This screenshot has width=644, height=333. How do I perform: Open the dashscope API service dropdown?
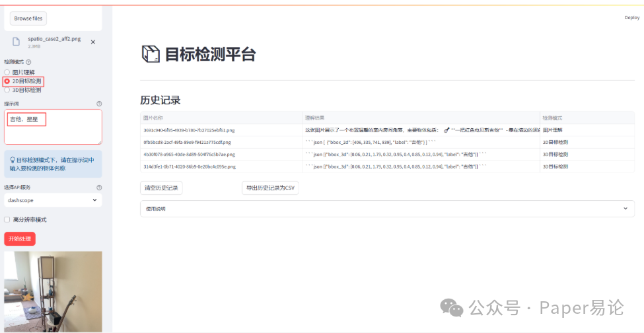click(53, 200)
